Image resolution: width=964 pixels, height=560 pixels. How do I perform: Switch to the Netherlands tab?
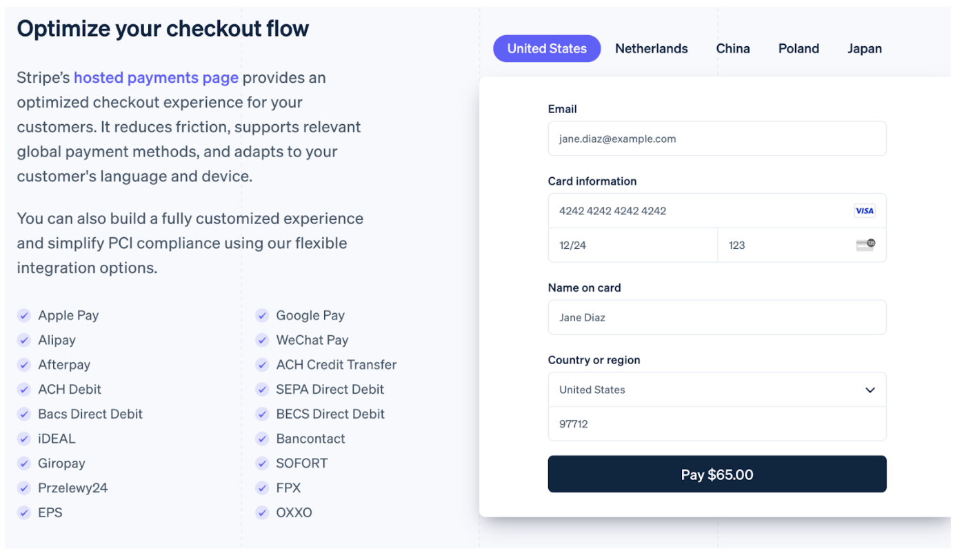652,49
